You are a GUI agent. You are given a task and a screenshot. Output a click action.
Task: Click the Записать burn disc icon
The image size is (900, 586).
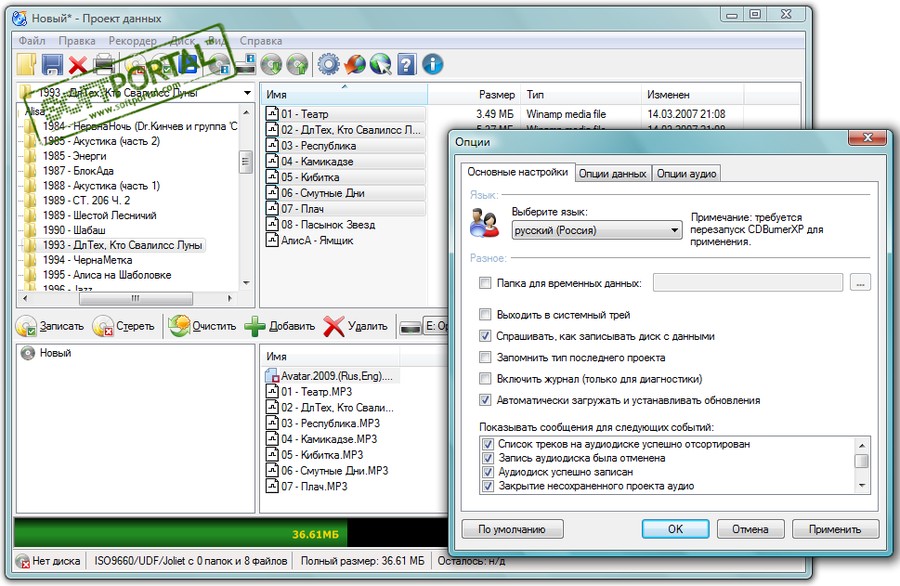click(26, 326)
